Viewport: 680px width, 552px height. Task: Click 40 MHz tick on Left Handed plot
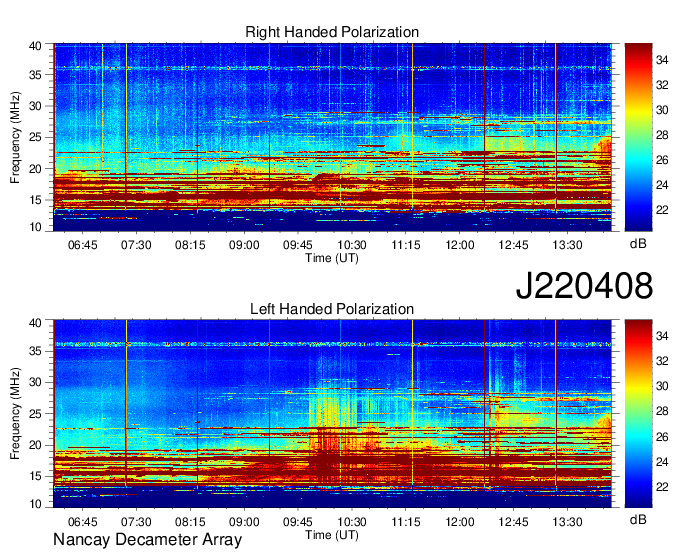click(35, 323)
